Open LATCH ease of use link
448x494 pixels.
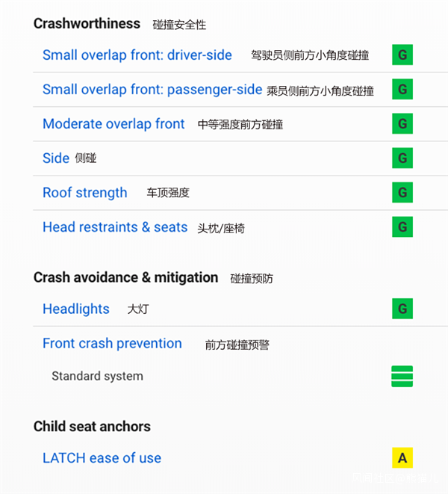102,458
